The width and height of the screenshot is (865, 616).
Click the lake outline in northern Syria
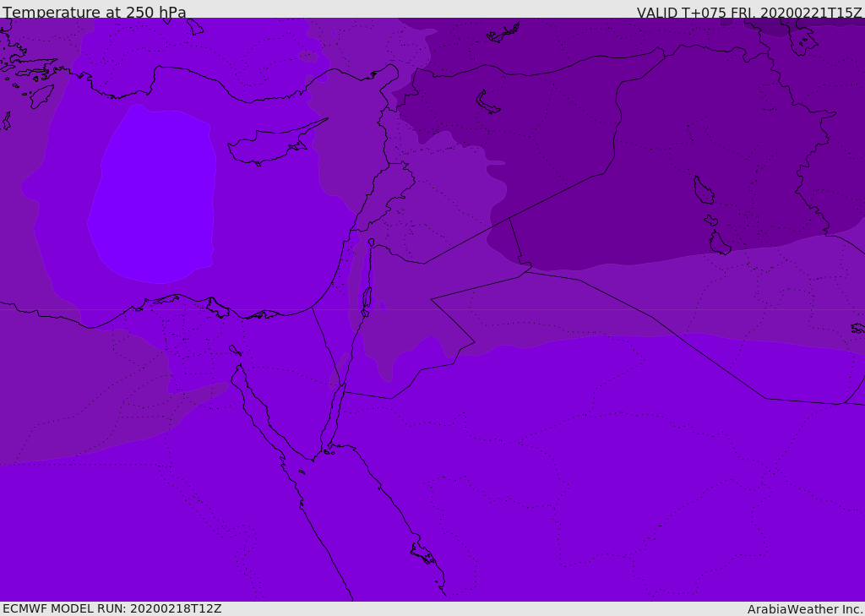point(487,102)
